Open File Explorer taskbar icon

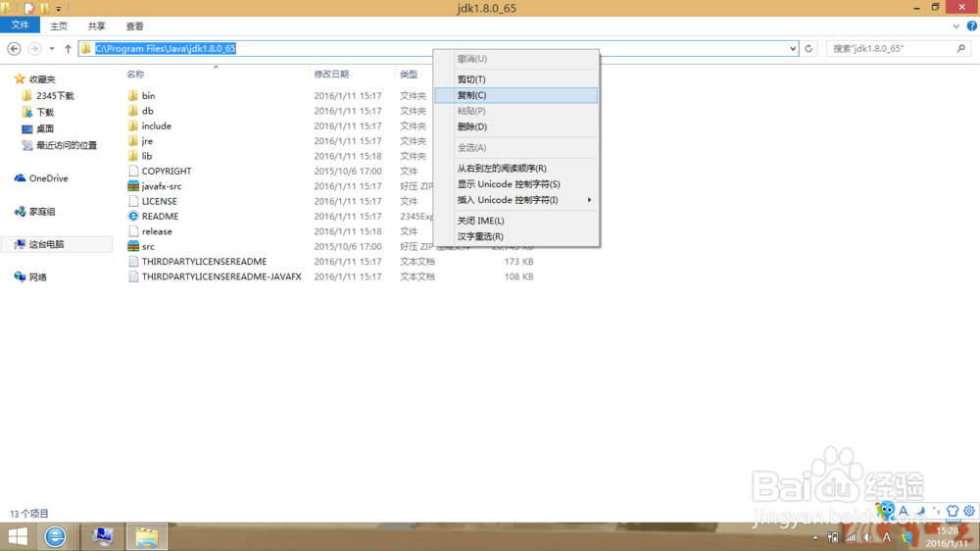point(147,536)
